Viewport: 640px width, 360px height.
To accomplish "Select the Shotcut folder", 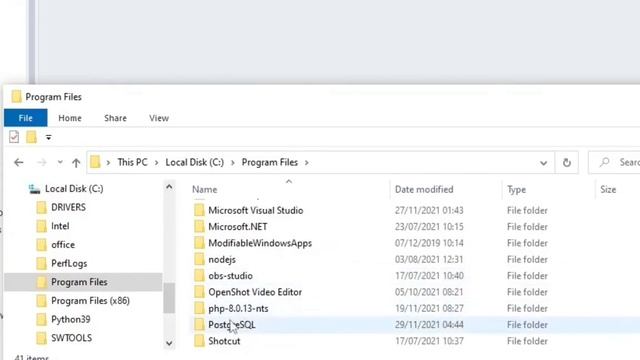I will (224, 341).
